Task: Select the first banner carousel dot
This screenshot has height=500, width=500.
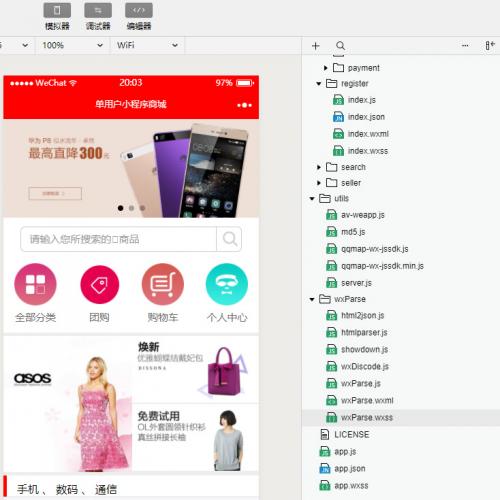Action: (x=120, y=208)
